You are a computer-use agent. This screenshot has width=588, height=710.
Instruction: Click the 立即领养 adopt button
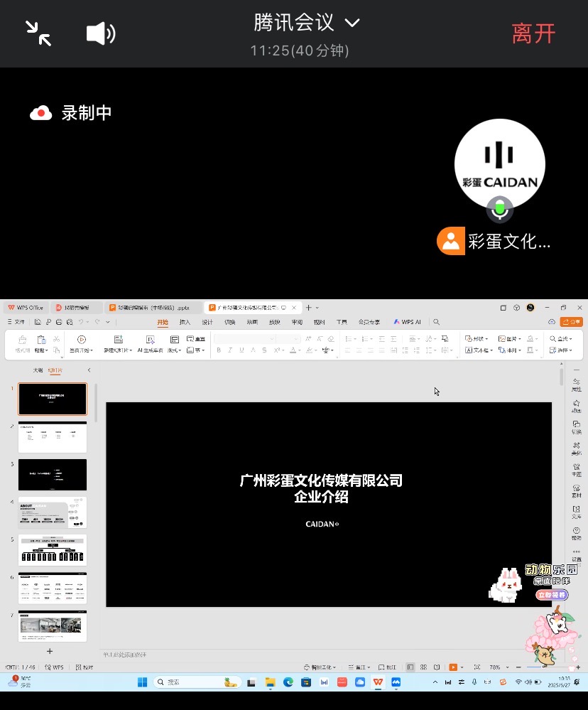click(552, 595)
